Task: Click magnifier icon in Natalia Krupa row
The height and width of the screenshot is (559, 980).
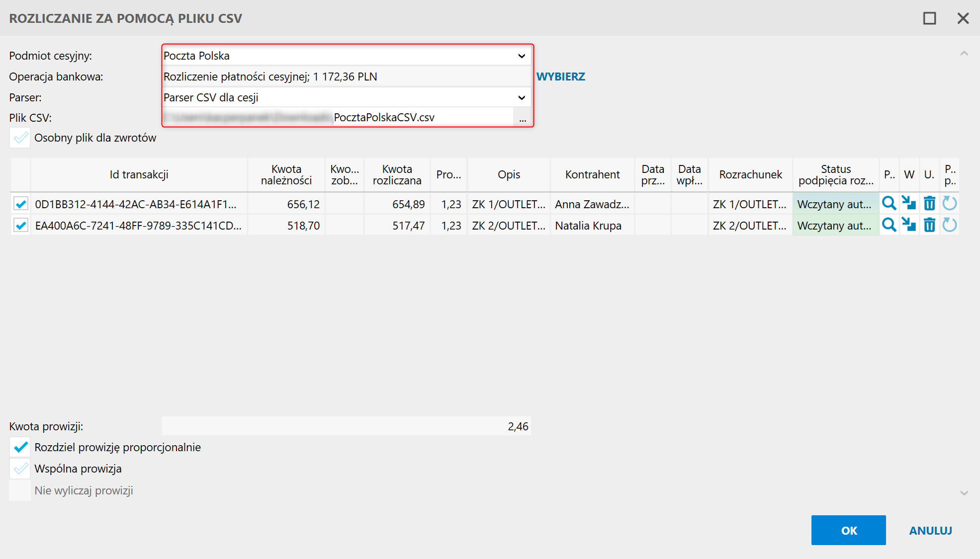Action: coord(889,226)
